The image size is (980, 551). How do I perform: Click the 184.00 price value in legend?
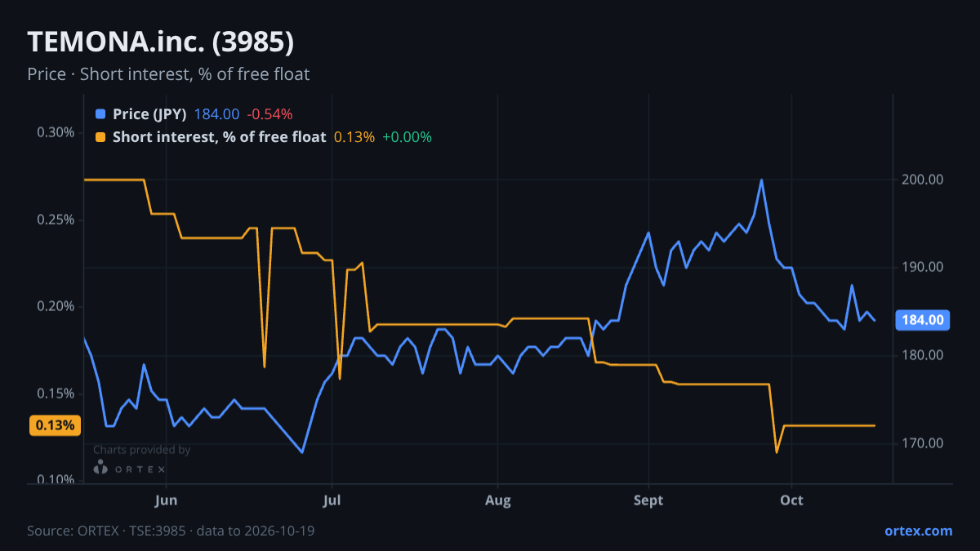tap(216, 114)
